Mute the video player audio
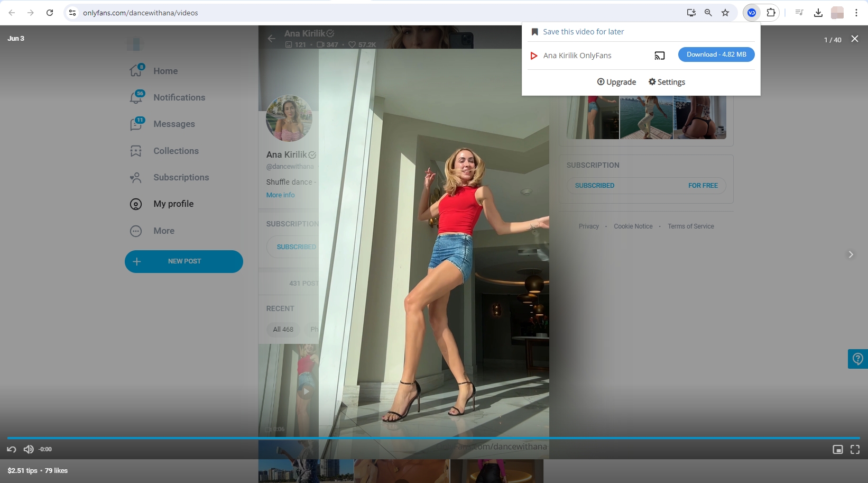The width and height of the screenshot is (868, 483). [29, 449]
